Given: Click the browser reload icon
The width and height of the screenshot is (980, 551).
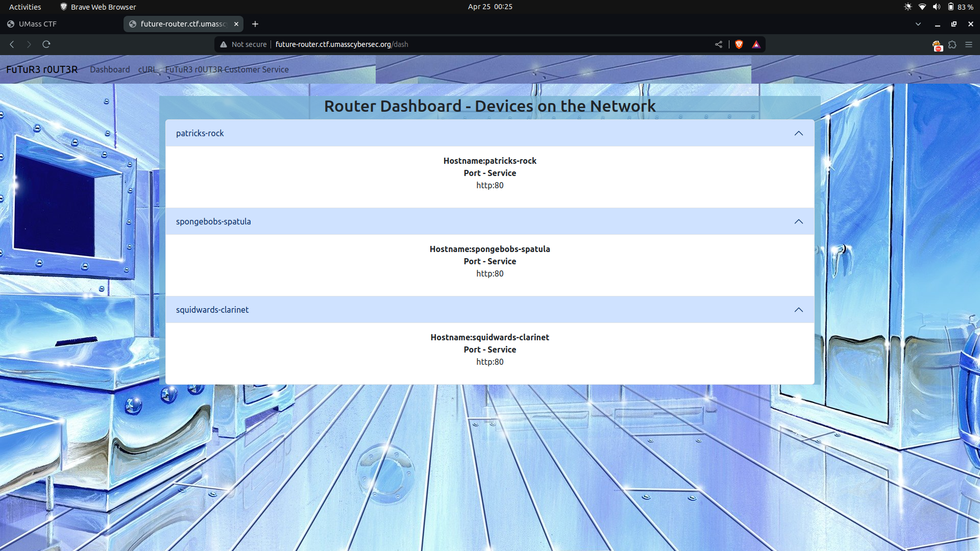Looking at the screenshot, I should [46, 44].
